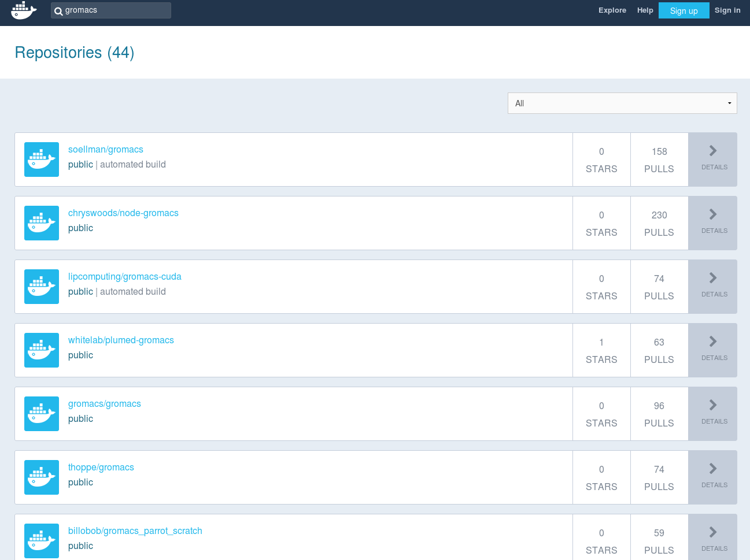Viewport: 750px width, 560px height.
Task: Focus the gromacs search field
Action: coord(111,10)
